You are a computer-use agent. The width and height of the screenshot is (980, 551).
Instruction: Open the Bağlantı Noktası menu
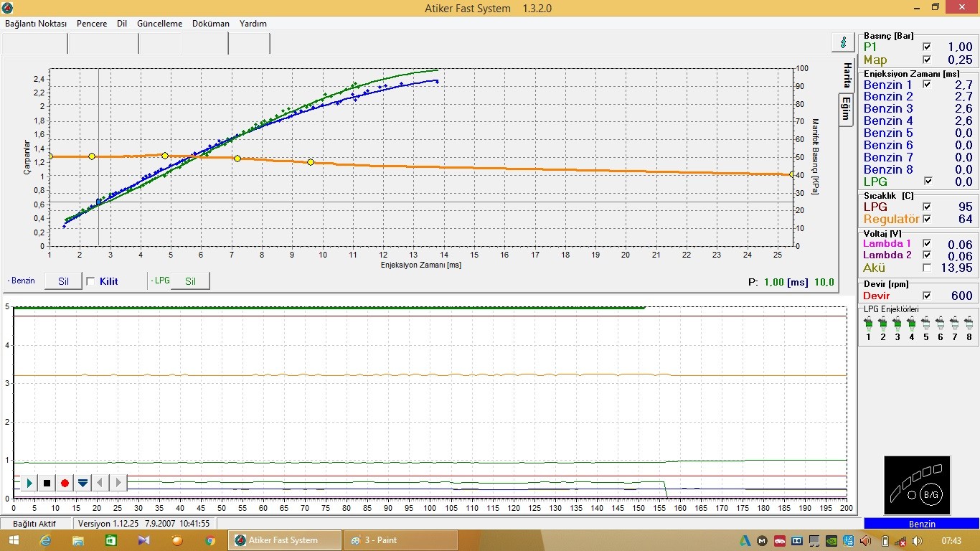tap(36, 24)
